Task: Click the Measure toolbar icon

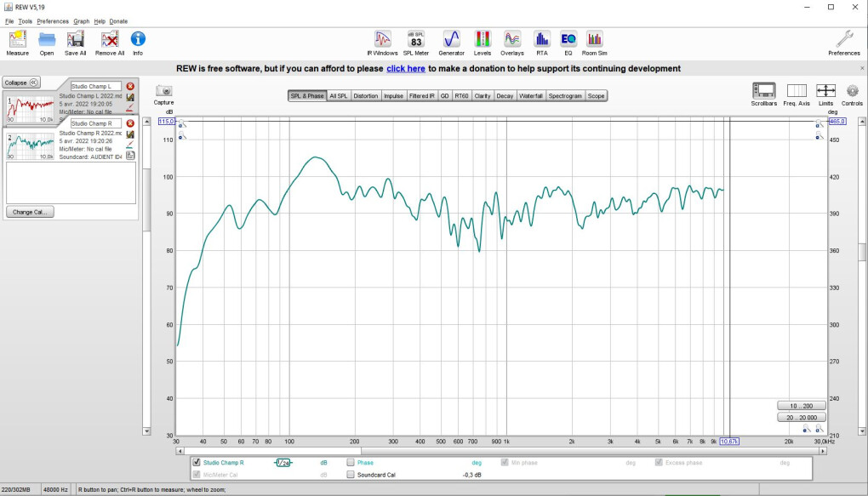Action: tap(18, 39)
